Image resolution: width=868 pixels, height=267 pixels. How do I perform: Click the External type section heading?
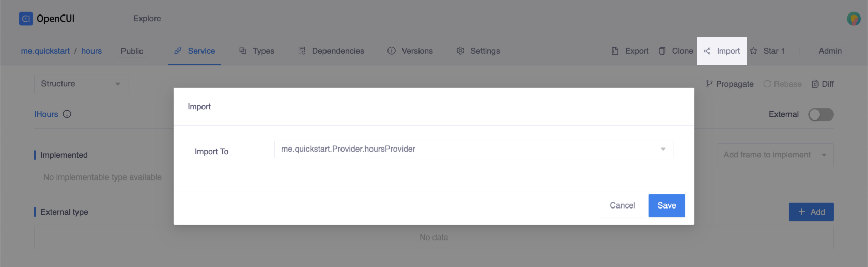click(64, 212)
